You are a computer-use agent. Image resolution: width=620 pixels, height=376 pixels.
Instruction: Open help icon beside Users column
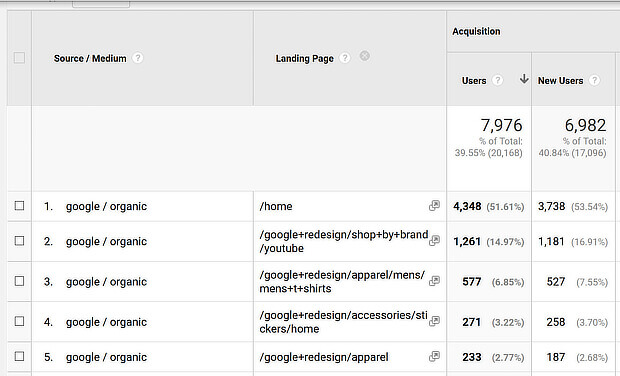point(497,80)
